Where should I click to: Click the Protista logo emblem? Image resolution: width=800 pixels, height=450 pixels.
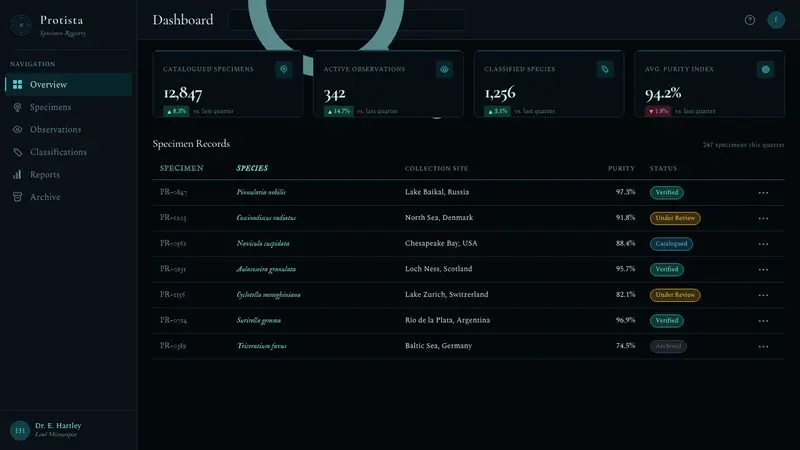click(21, 25)
